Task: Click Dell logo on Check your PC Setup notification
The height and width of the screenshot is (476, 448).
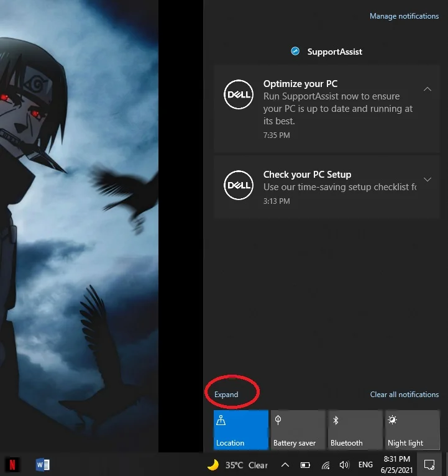Action: pos(239,185)
